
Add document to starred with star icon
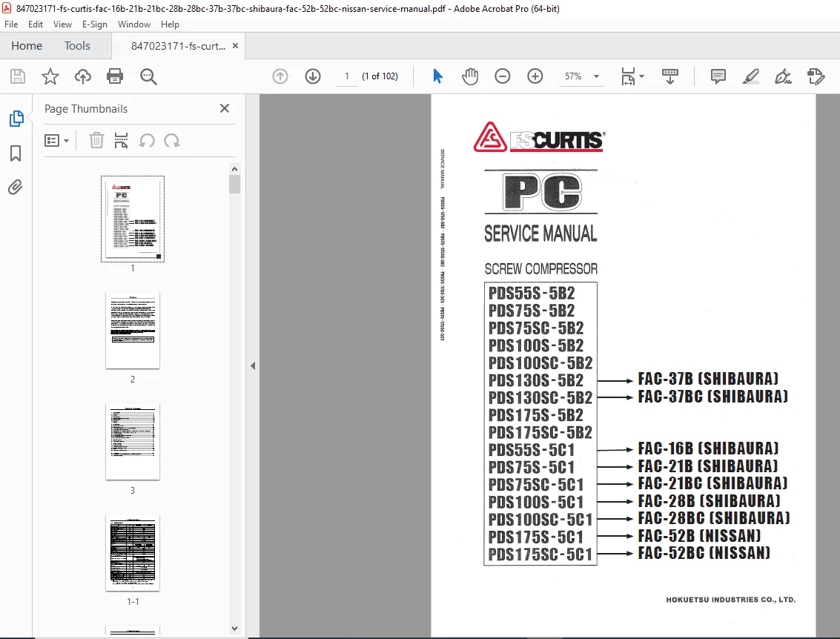click(50, 76)
